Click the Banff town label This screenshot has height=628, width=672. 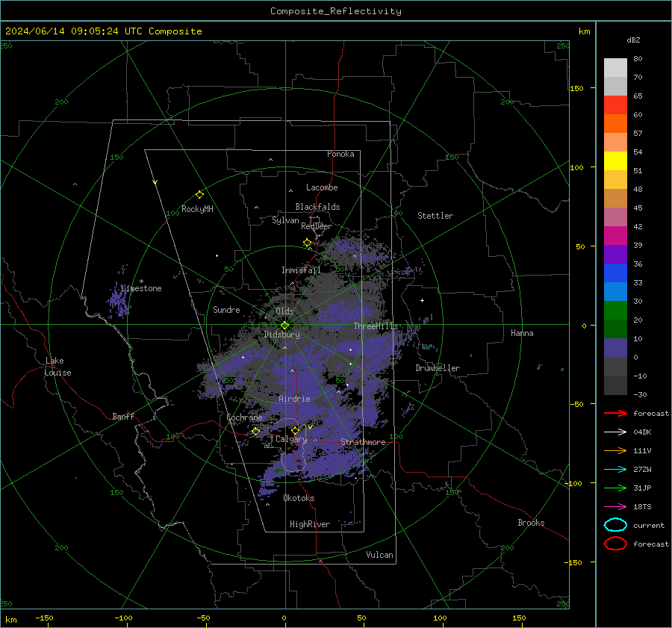click(123, 416)
